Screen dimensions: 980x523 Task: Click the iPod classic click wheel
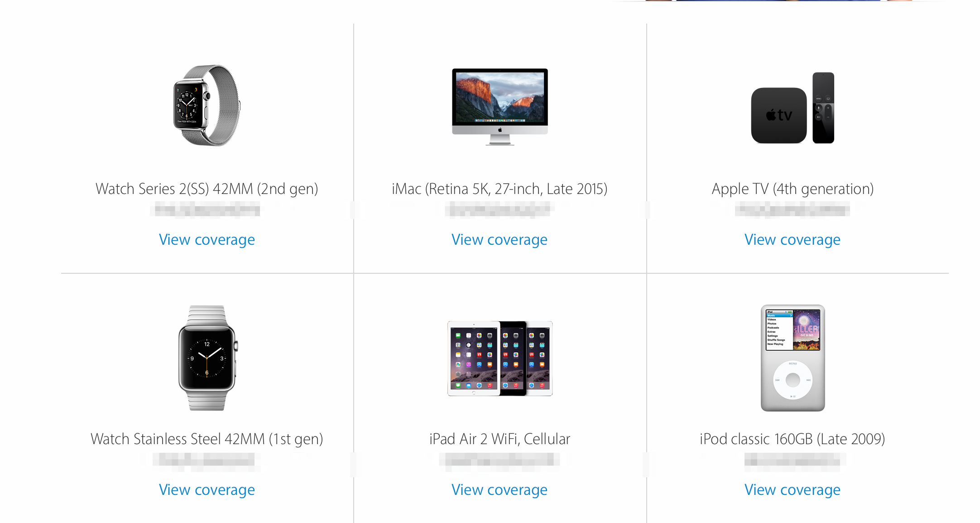click(x=793, y=380)
